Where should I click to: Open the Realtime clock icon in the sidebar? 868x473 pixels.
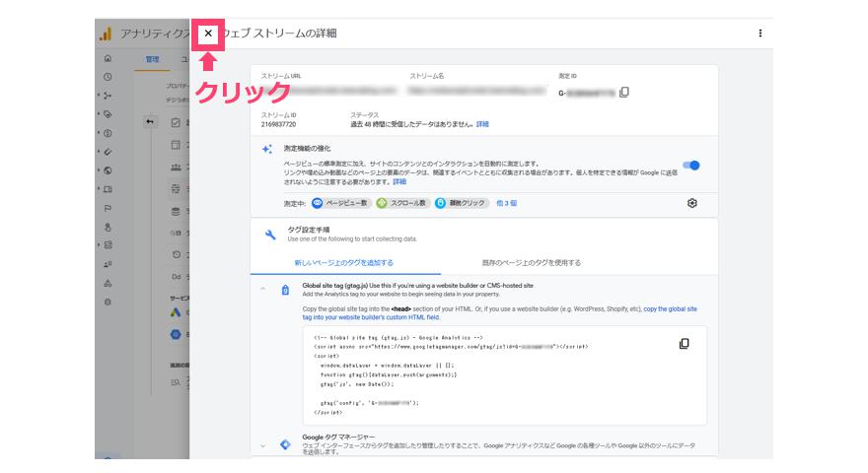pyautogui.click(x=108, y=77)
